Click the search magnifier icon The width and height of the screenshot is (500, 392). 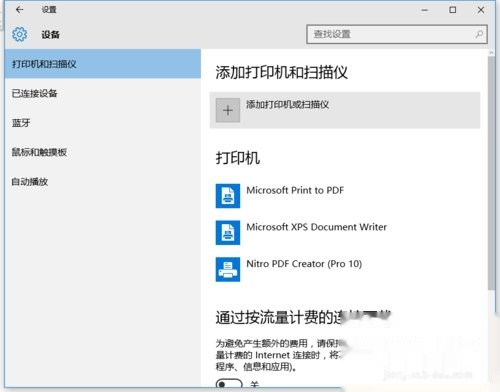pos(479,34)
